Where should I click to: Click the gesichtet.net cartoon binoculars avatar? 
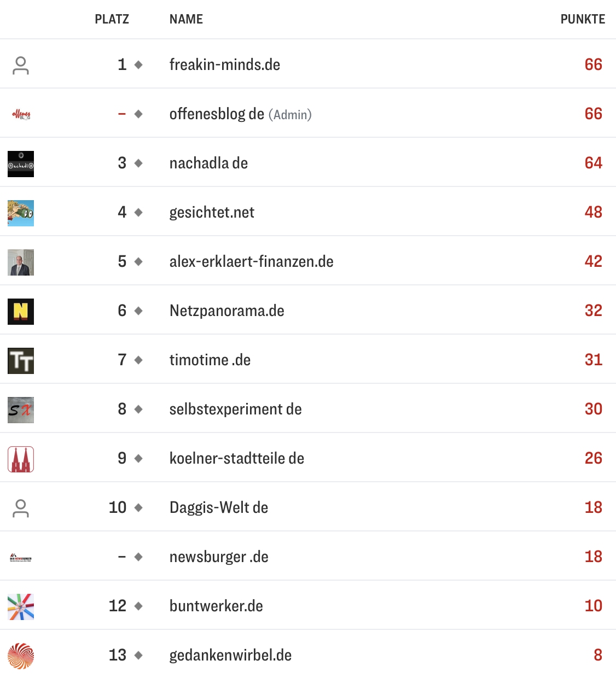(x=21, y=213)
